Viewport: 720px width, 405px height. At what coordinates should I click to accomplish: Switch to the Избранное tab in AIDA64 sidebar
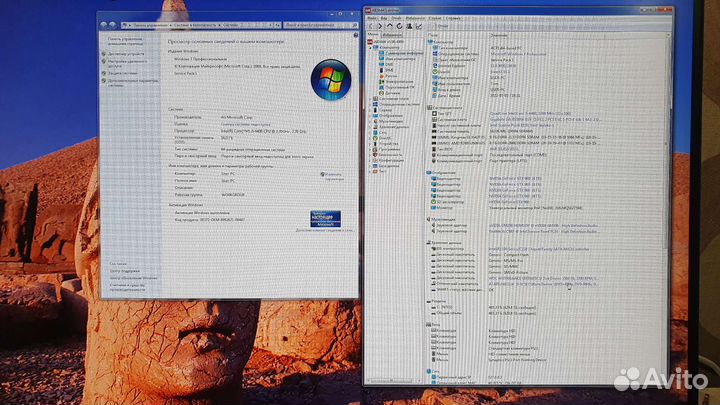tap(392, 35)
